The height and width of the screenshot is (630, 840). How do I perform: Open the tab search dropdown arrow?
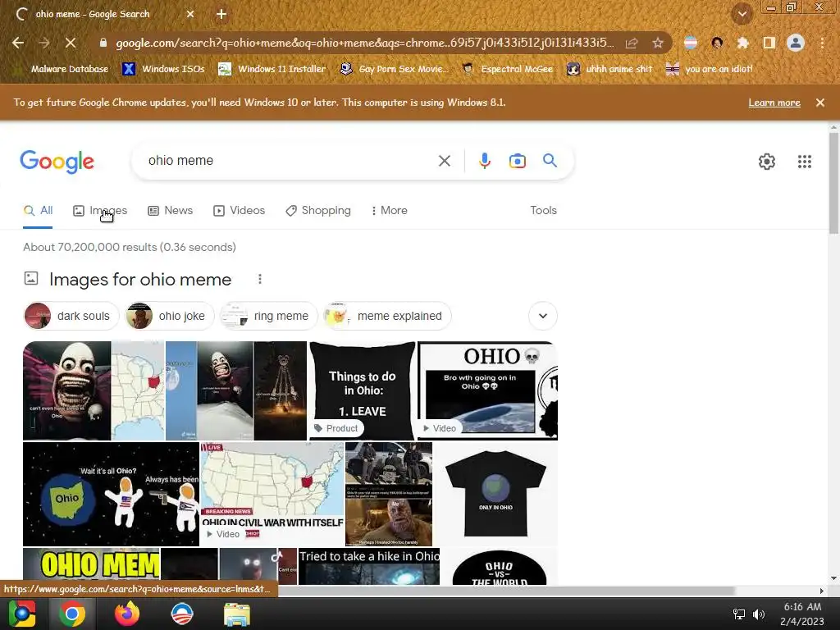[742, 15]
